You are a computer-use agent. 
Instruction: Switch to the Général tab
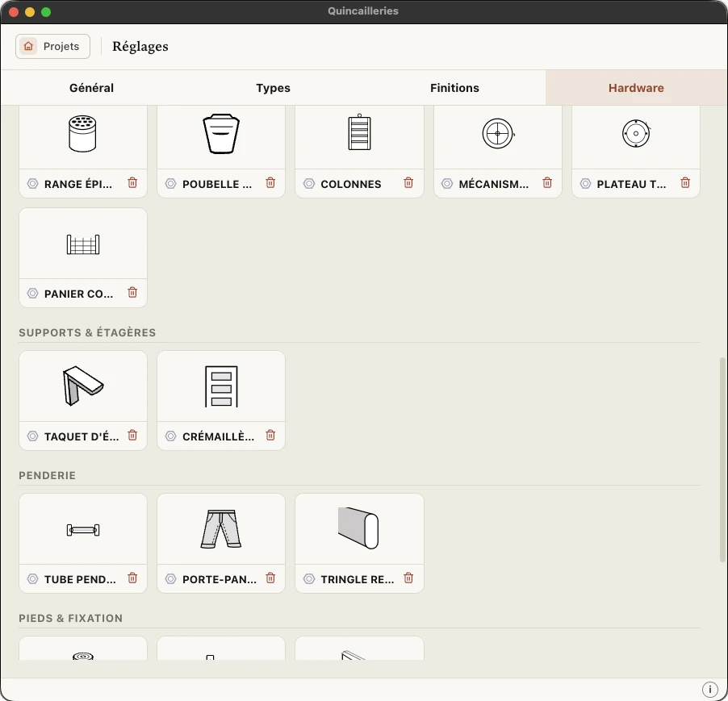click(x=91, y=88)
